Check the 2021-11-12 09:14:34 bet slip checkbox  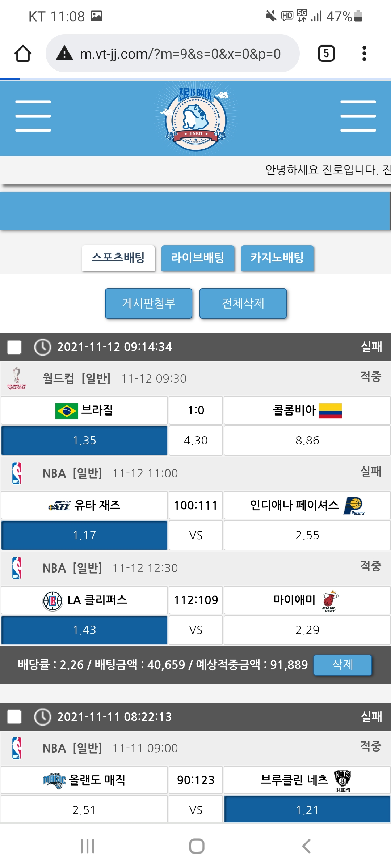coord(14,347)
